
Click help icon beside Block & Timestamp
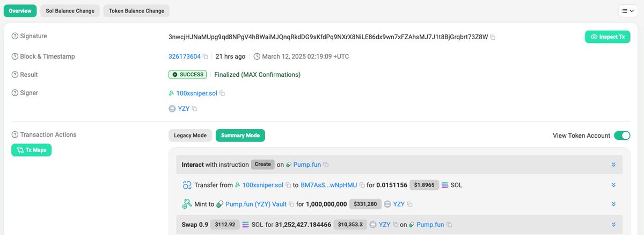click(15, 56)
